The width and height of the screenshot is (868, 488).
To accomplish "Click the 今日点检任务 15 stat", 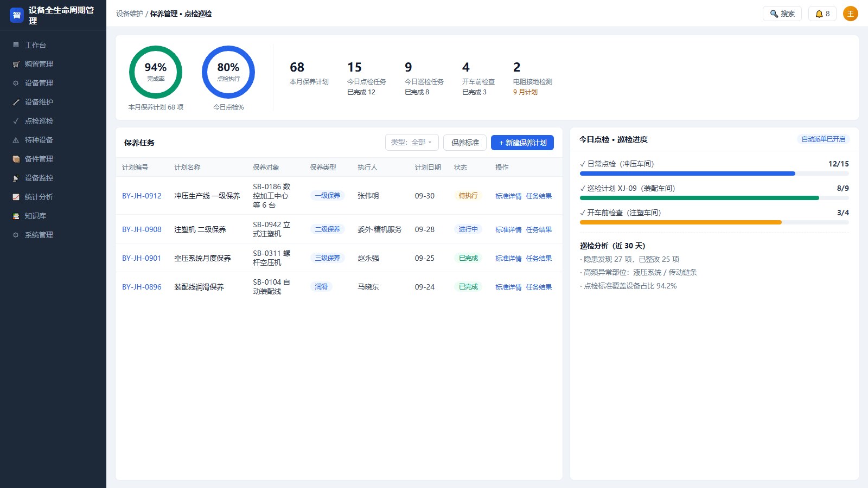I will (x=367, y=78).
